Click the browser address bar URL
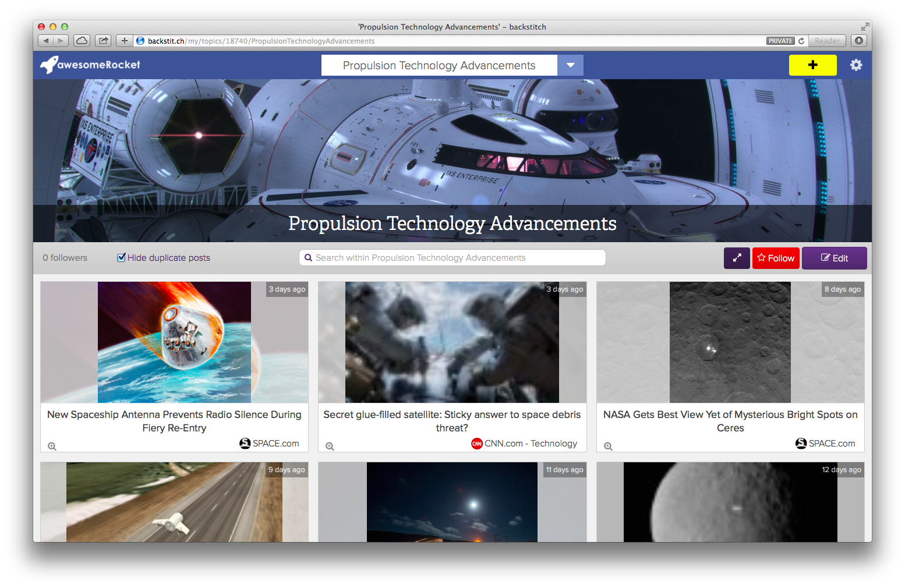 [261, 41]
